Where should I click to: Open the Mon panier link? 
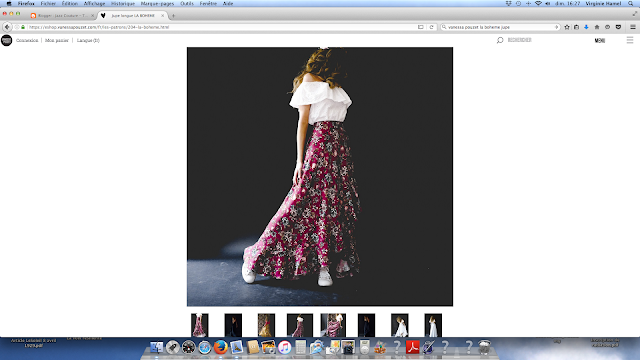click(57, 40)
